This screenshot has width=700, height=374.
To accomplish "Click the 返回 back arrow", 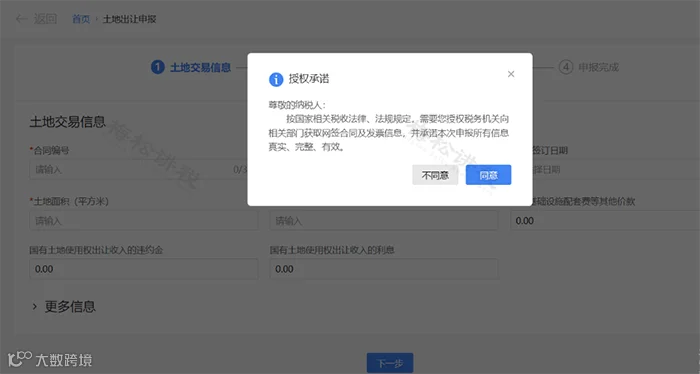I will 21,19.
